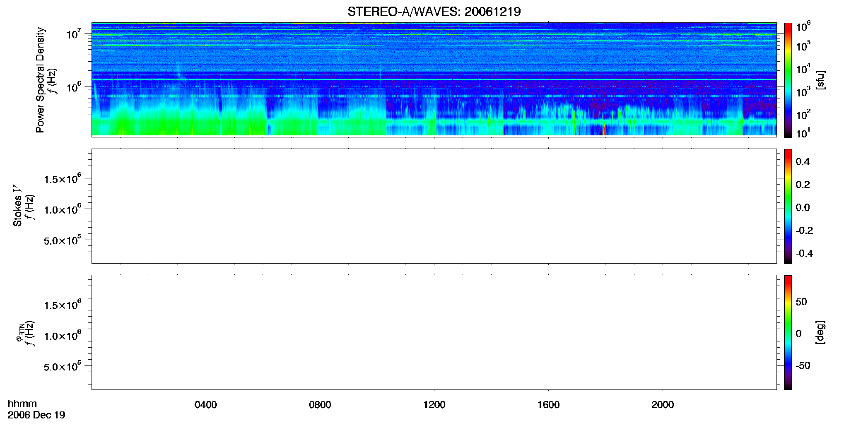
Task: Click the "1600" time tick label
Action: pos(548,404)
